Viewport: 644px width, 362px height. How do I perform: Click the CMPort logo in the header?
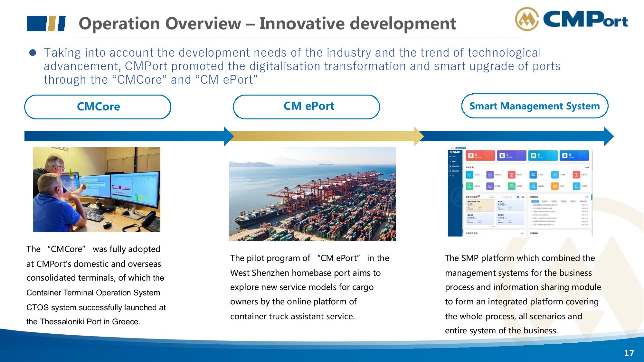[572, 19]
